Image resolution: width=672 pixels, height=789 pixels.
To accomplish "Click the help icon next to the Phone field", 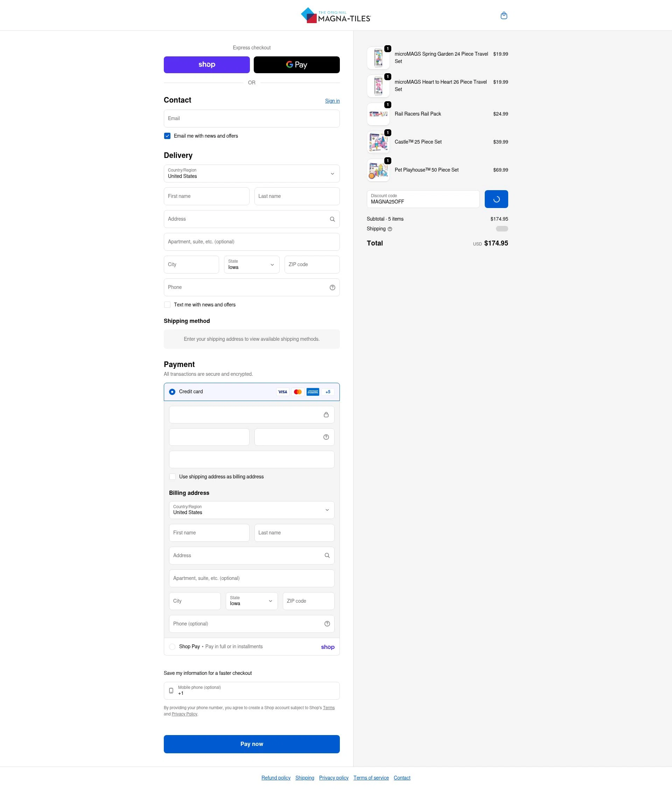I will click(332, 287).
